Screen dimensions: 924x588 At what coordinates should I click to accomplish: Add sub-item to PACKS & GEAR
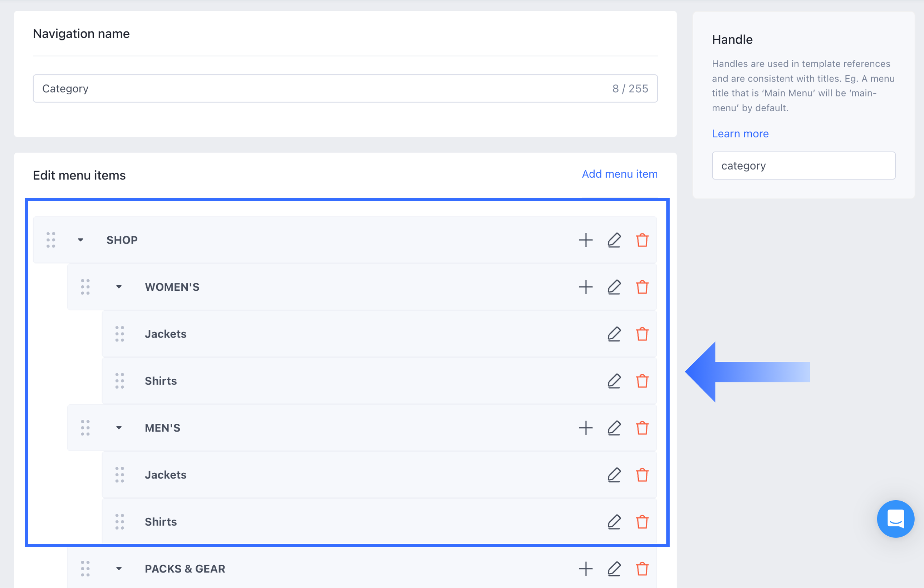click(586, 569)
